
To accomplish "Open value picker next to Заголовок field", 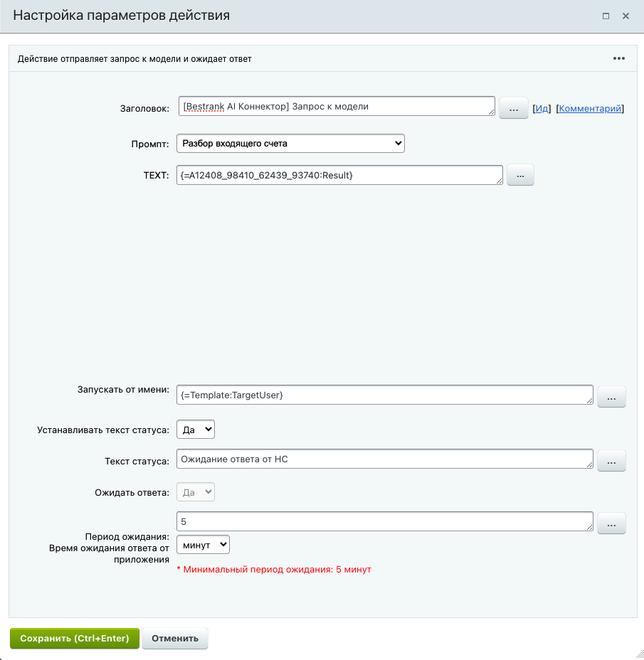I will point(513,108).
